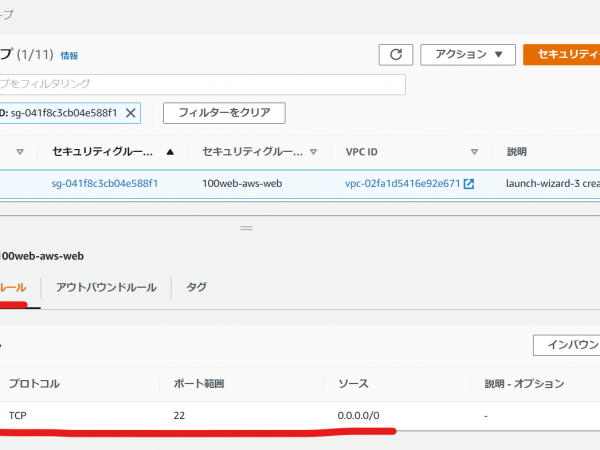
Task: Open the 情報 info link
Action: coord(69,56)
